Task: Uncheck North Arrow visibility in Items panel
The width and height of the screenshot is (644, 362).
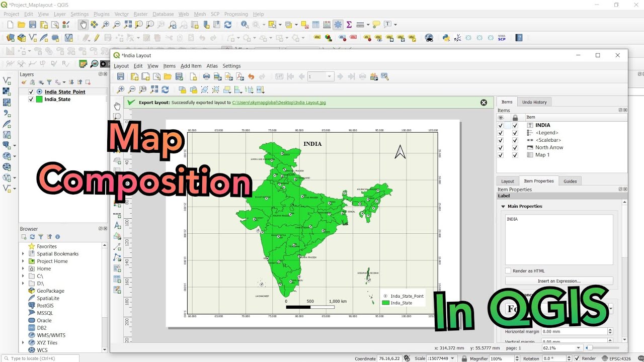Action: (501, 147)
